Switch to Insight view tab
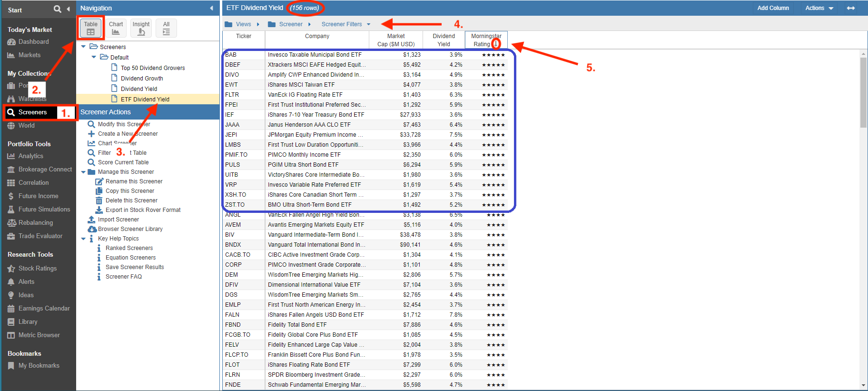 141,28
